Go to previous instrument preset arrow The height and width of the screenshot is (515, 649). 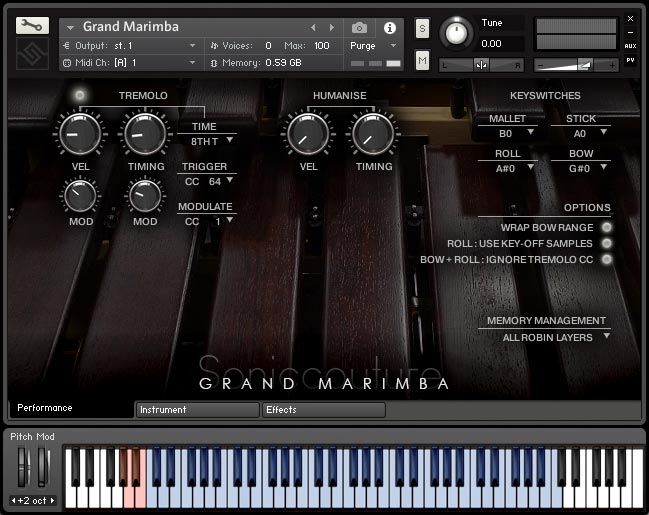point(313,27)
